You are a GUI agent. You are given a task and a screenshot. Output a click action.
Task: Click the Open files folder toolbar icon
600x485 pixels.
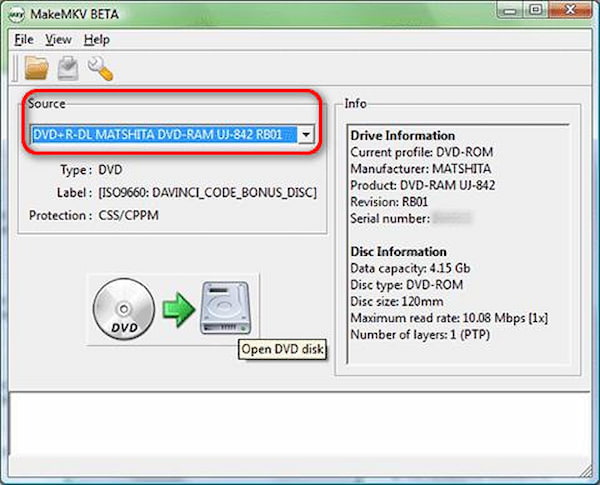point(37,68)
